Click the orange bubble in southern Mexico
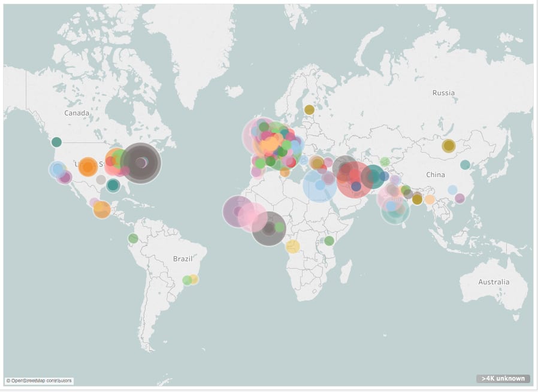The width and height of the screenshot is (538, 392). pos(102,209)
